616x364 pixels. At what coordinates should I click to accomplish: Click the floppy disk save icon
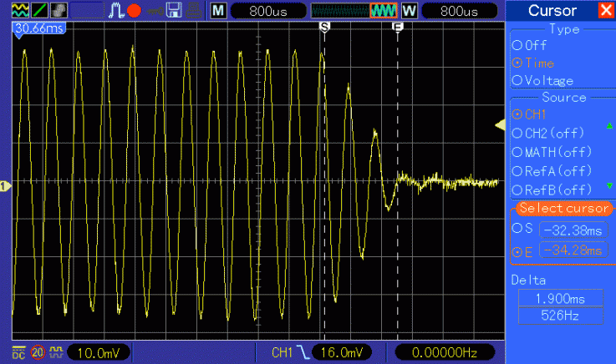174,11
